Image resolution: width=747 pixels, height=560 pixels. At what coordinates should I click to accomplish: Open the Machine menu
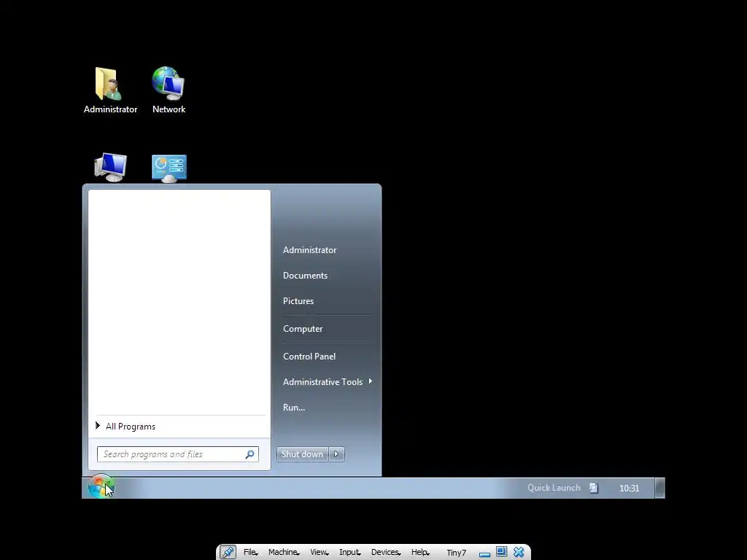[284, 552]
